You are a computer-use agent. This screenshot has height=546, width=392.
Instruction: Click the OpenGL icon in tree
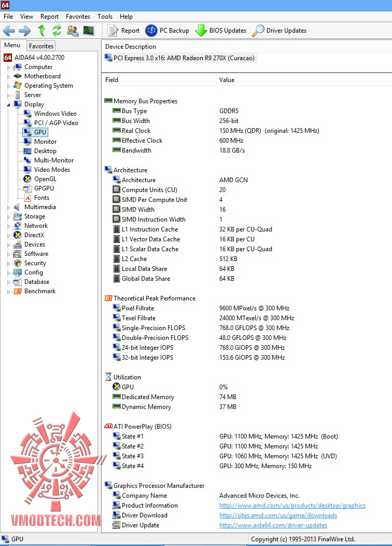27,179
